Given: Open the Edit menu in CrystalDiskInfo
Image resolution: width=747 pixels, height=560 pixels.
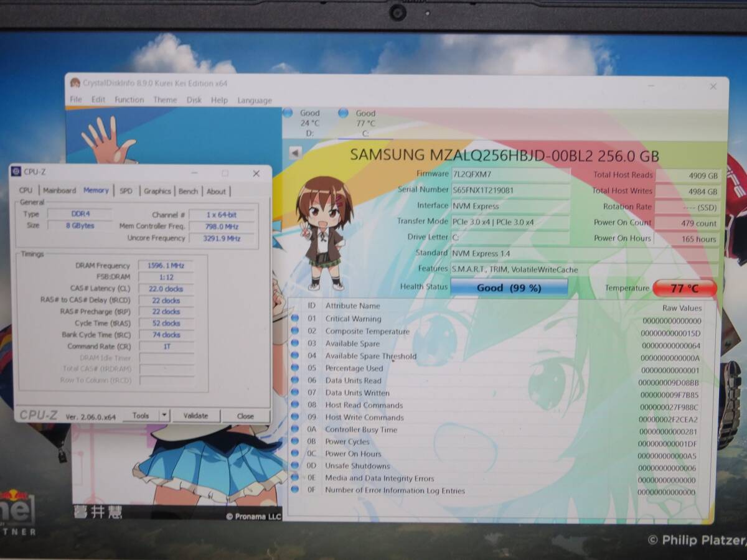Looking at the screenshot, I should (x=98, y=100).
